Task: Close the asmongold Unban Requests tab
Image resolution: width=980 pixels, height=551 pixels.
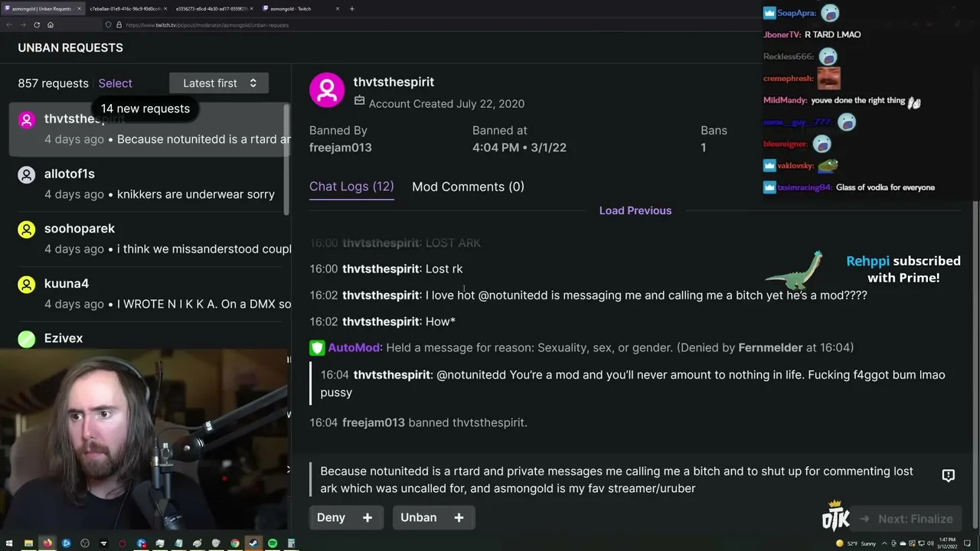Action: [78, 8]
